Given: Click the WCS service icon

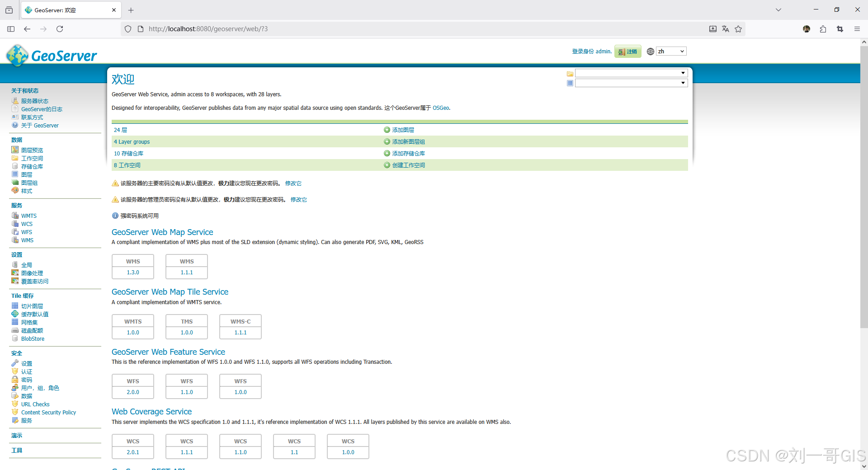Looking at the screenshot, I should [15, 224].
